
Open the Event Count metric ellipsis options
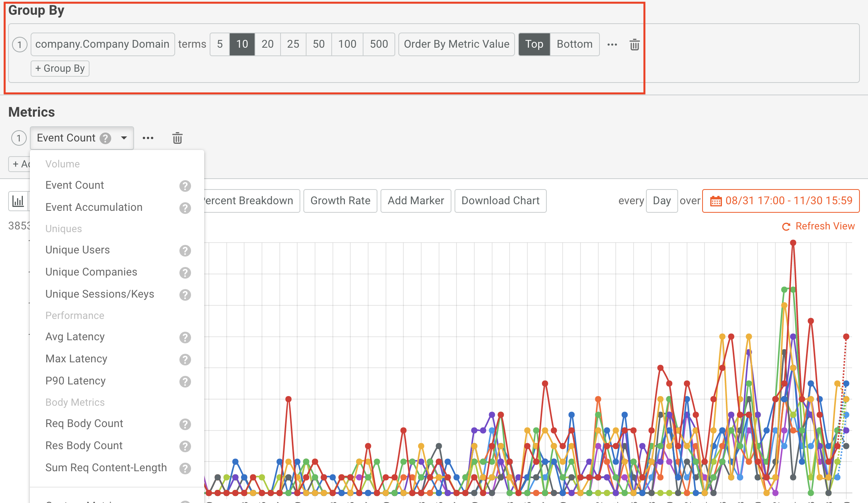pyautogui.click(x=148, y=138)
